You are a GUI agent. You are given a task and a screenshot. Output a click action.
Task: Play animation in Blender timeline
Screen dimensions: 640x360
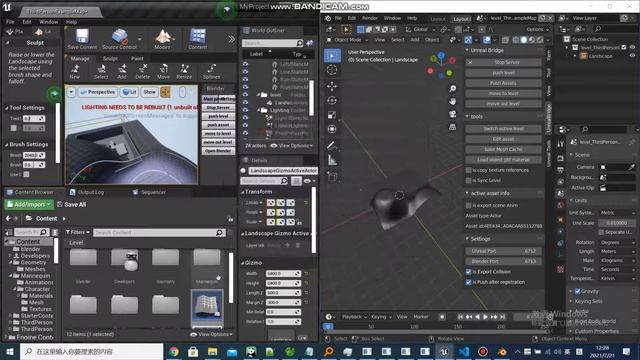tap(485, 317)
